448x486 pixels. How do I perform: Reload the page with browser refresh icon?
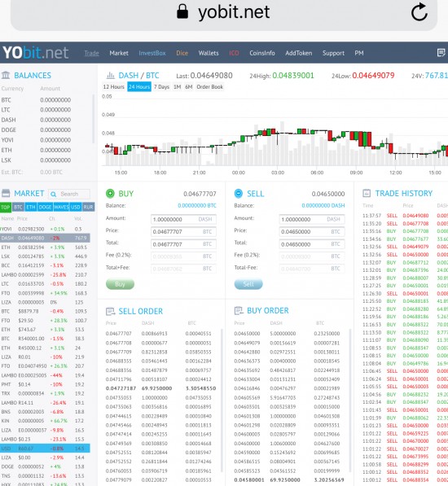pos(419,11)
